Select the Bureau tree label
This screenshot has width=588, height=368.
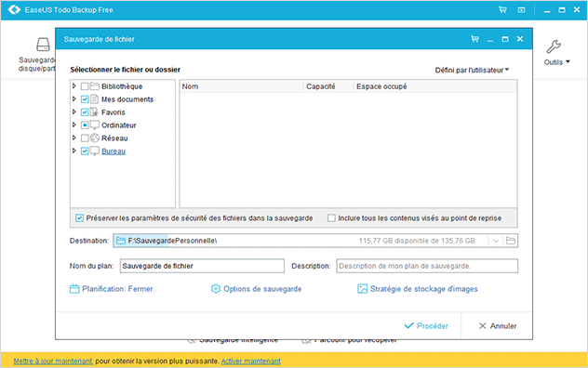[x=114, y=151]
